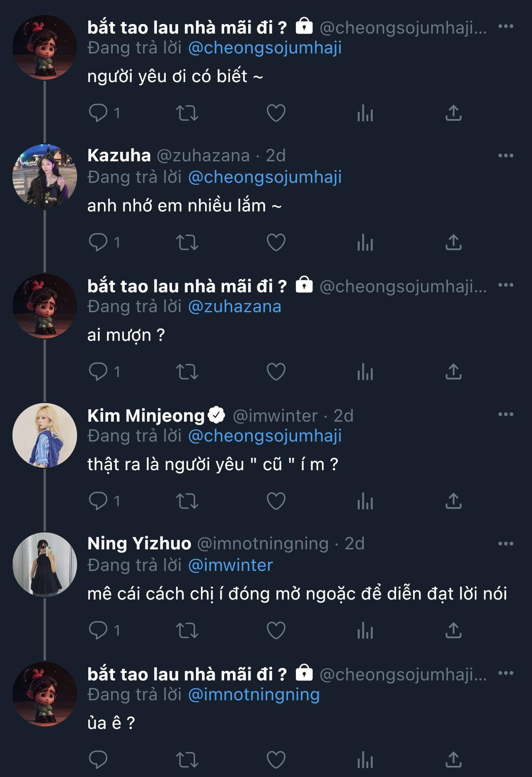Open Kim Minjeong's profile avatar
Image resolution: width=532 pixels, height=777 pixels.
pos(45,435)
